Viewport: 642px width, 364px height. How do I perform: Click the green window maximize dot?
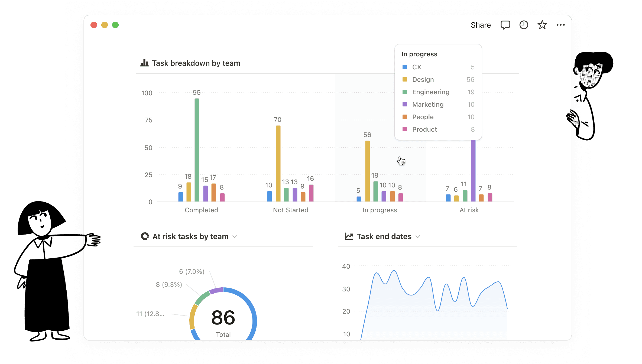115,25
